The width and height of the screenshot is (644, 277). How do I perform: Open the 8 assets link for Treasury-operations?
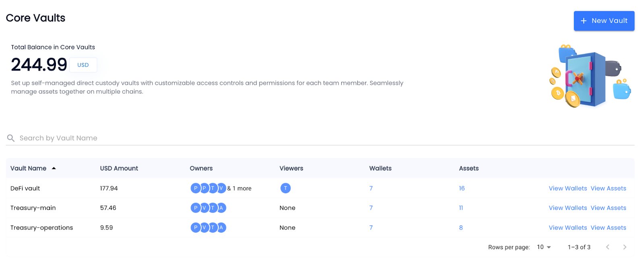tap(461, 227)
